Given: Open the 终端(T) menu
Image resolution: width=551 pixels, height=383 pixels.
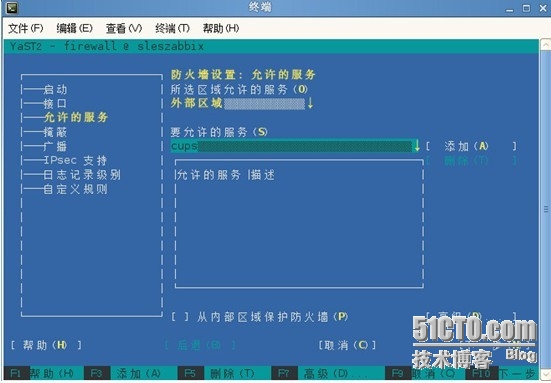Looking at the screenshot, I should [172, 28].
